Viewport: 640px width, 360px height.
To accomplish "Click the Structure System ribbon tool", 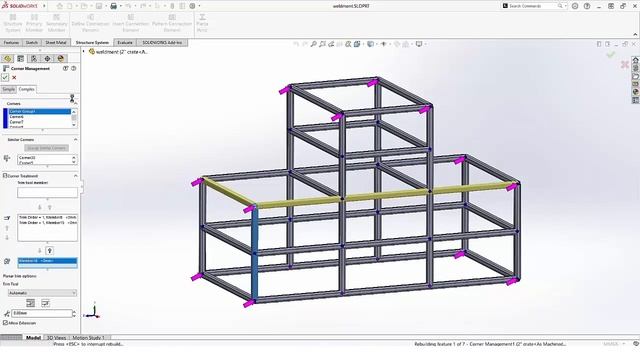I will (x=13, y=23).
